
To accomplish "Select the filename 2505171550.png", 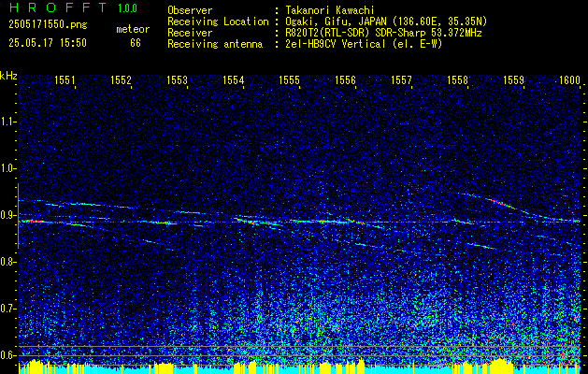I will click(48, 25).
